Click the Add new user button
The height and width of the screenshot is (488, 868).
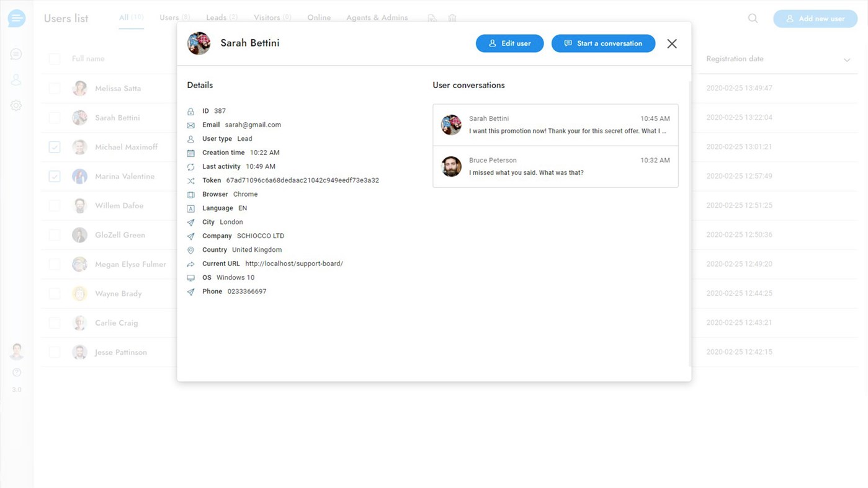point(815,19)
